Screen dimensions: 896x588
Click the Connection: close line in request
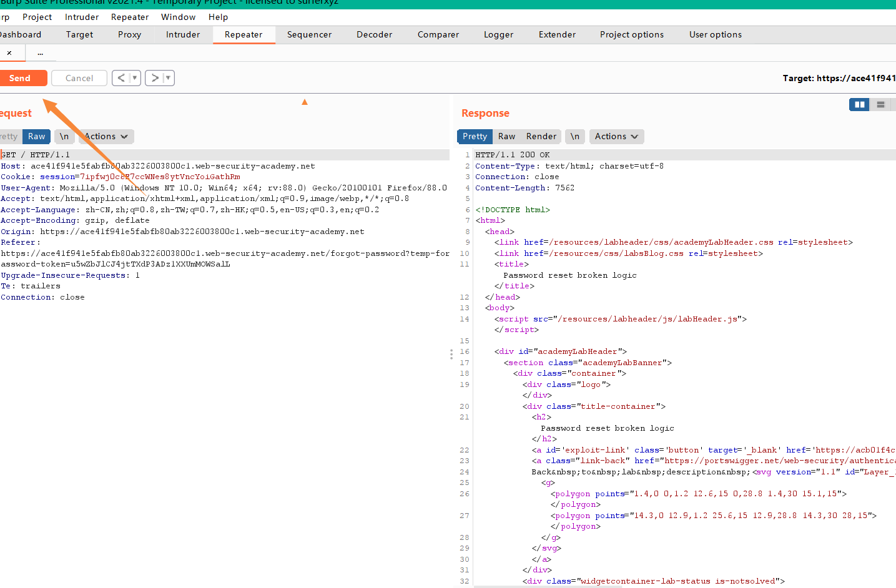(42, 297)
